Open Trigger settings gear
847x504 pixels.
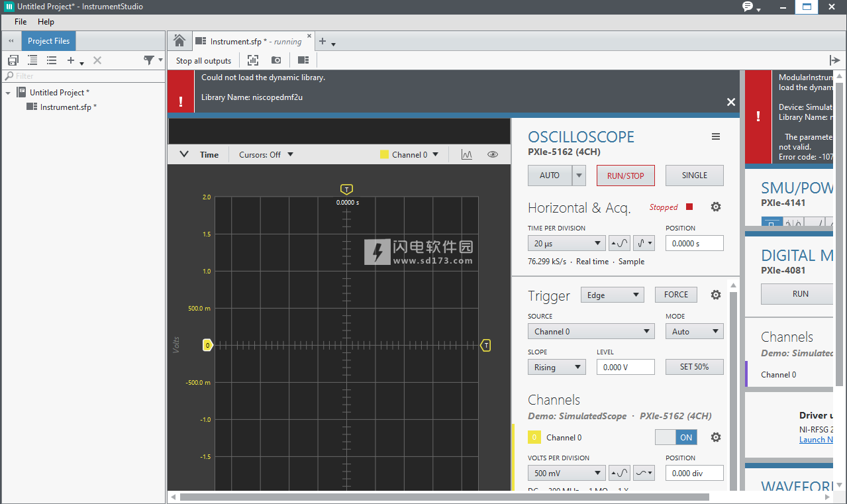(x=716, y=295)
